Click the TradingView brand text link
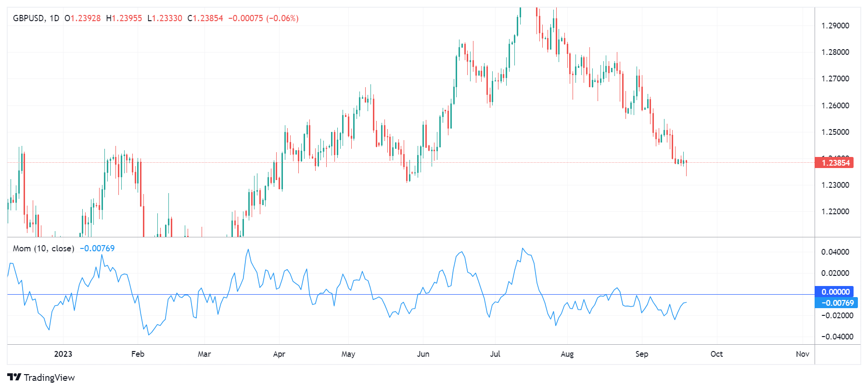The height and width of the screenshot is (390, 868). coord(49,377)
